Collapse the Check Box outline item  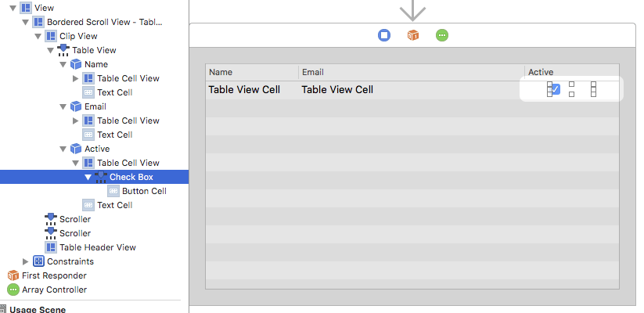tap(88, 178)
